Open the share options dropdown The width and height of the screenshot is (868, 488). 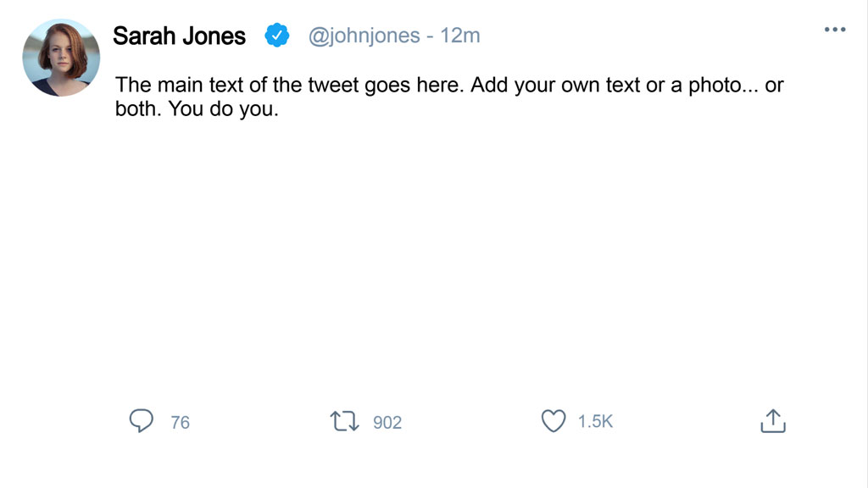(772, 421)
